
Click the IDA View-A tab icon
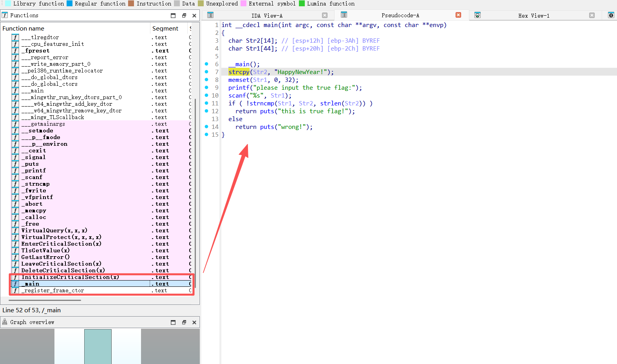tap(210, 15)
